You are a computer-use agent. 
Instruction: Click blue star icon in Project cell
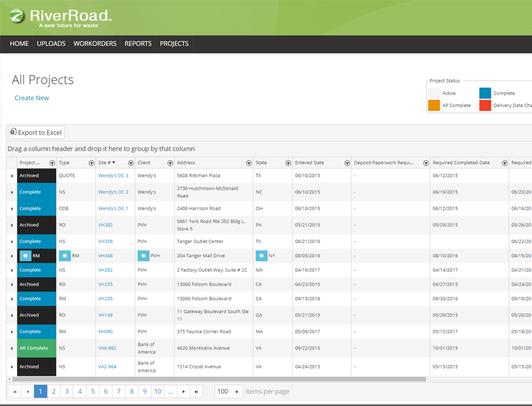(25, 256)
